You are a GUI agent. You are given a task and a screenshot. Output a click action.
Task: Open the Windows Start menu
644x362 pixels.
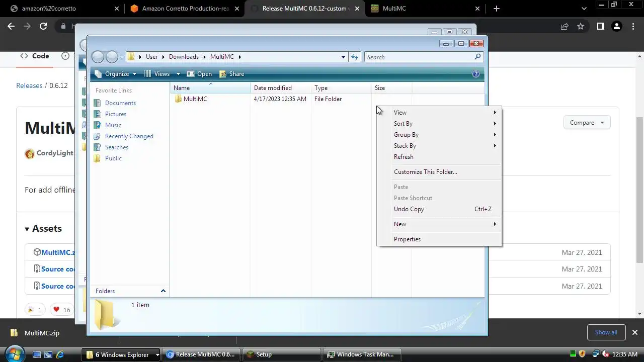(14, 354)
